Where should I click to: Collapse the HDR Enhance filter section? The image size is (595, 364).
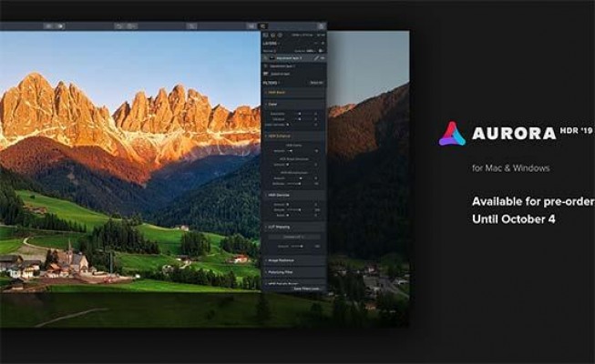click(293, 136)
